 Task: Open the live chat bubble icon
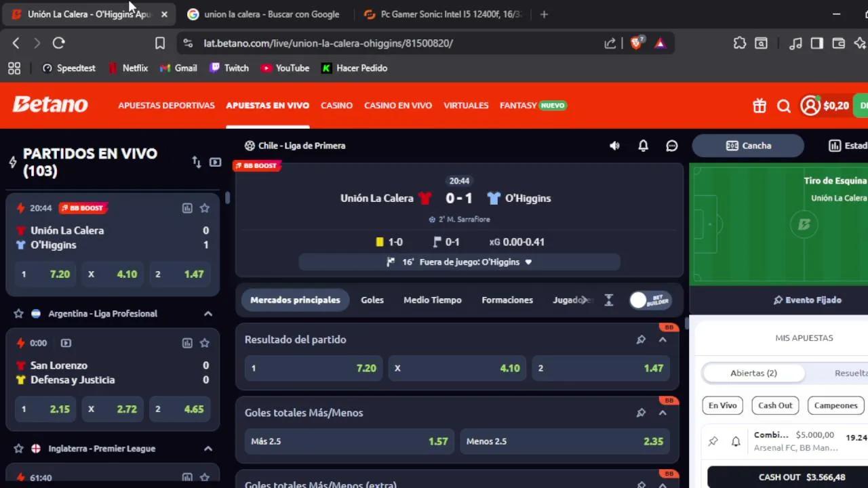point(672,146)
